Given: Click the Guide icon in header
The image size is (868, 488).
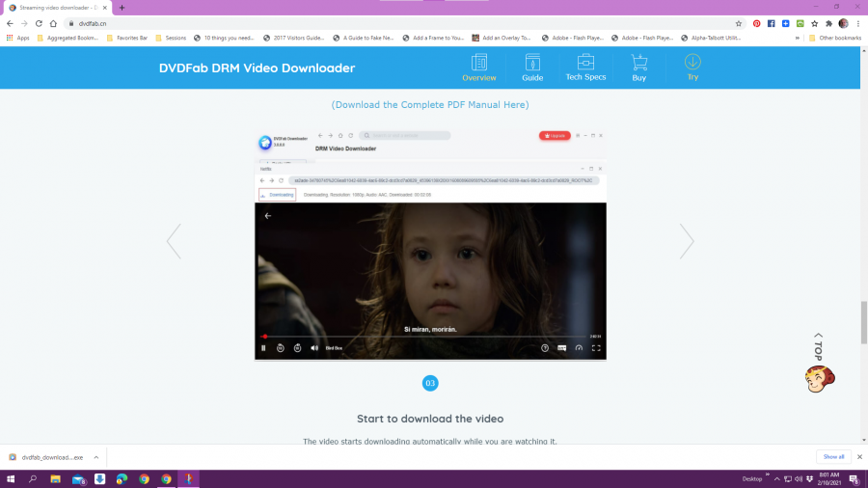Looking at the screenshot, I should 532,64.
